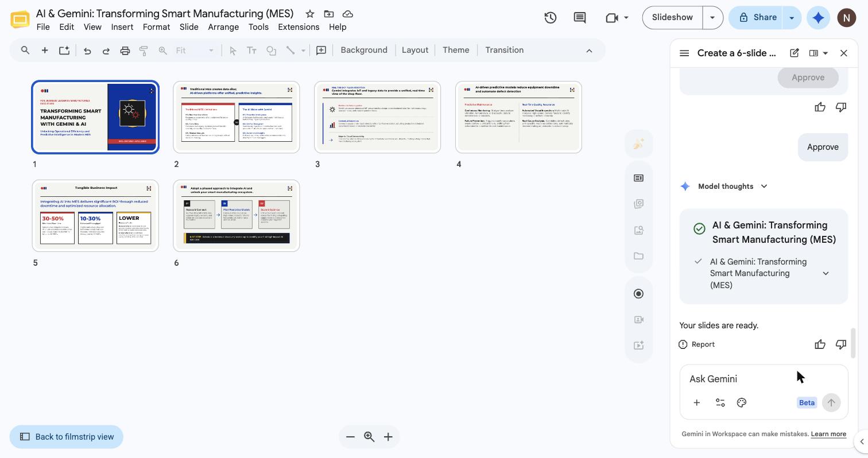Image resolution: width=868 pixels, height=458 pixels.
Task: Send the Gemini prompt arrow
Action: tap(831, 403)
